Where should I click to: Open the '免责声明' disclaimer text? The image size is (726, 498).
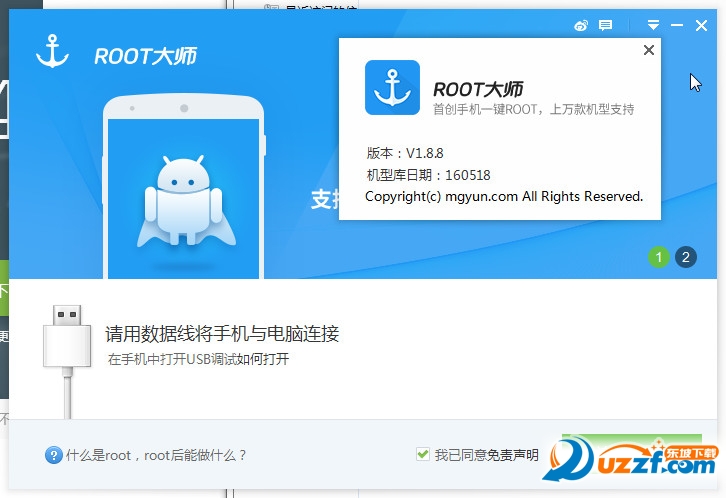pos(513,455)
